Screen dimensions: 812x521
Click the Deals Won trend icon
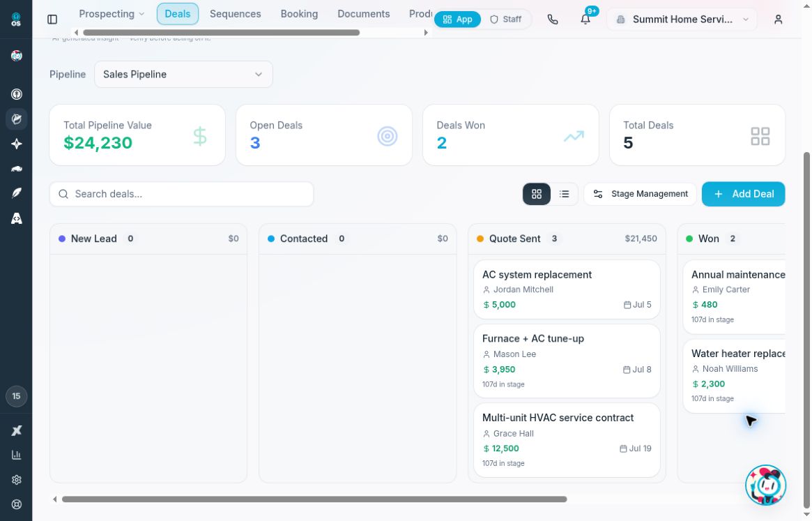tap(574, 136)
